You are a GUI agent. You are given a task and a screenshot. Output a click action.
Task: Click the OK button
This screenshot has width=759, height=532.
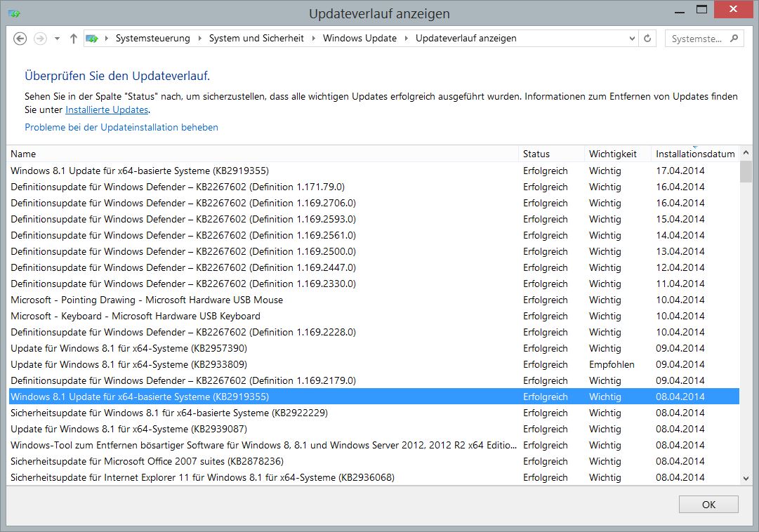[x=708, y=505]
